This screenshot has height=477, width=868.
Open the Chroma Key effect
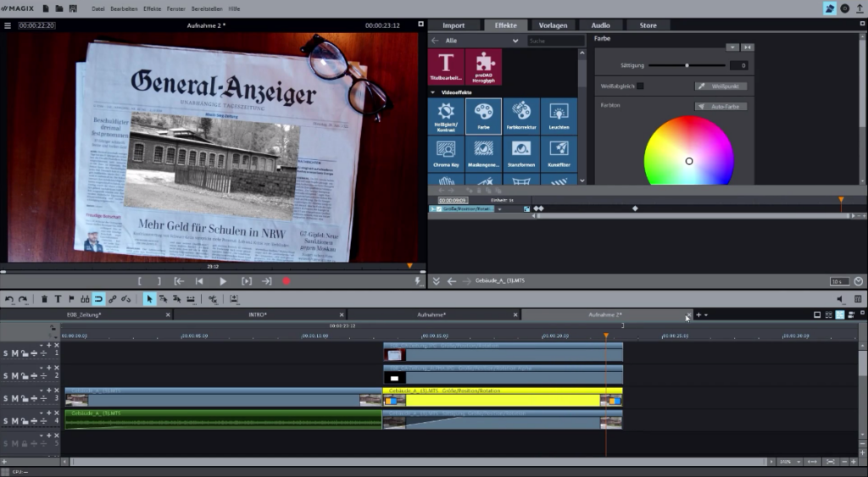click(x=446, y=154)
